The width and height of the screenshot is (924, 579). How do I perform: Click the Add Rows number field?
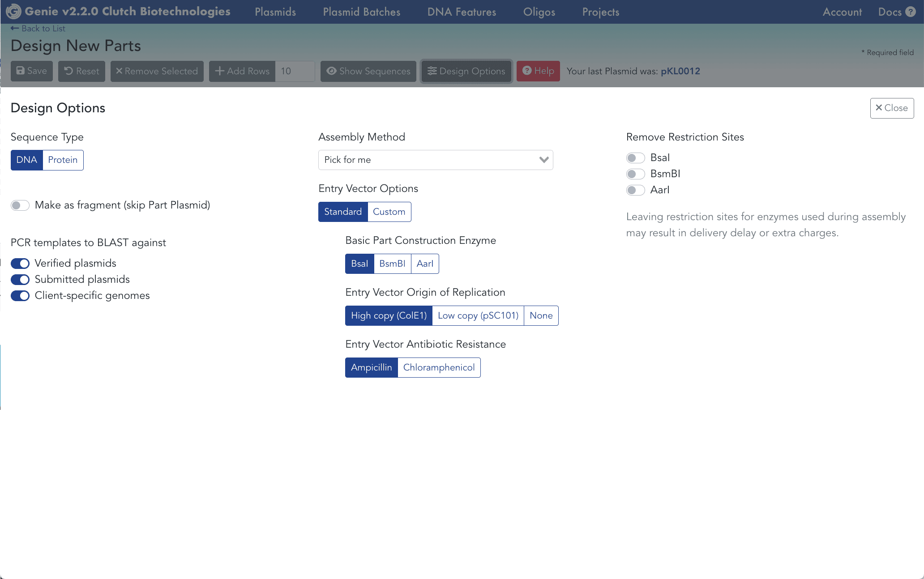294,71
